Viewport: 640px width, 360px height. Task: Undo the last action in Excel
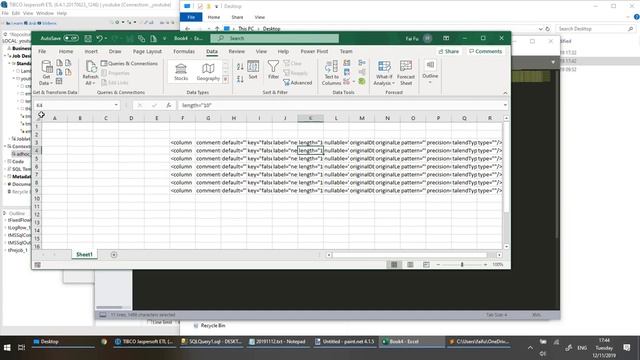(x=99, y=38)
